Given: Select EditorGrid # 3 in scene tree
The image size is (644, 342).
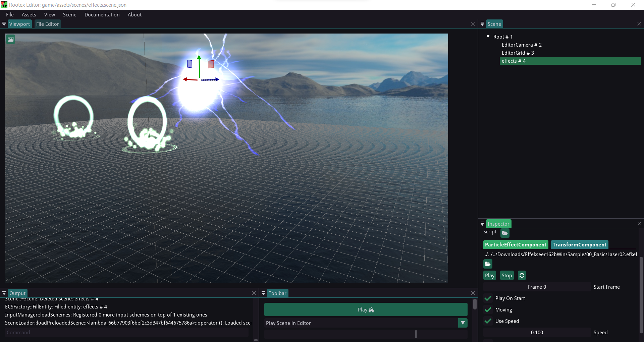Looking at the screenshot, I should [x=518, y=53].
